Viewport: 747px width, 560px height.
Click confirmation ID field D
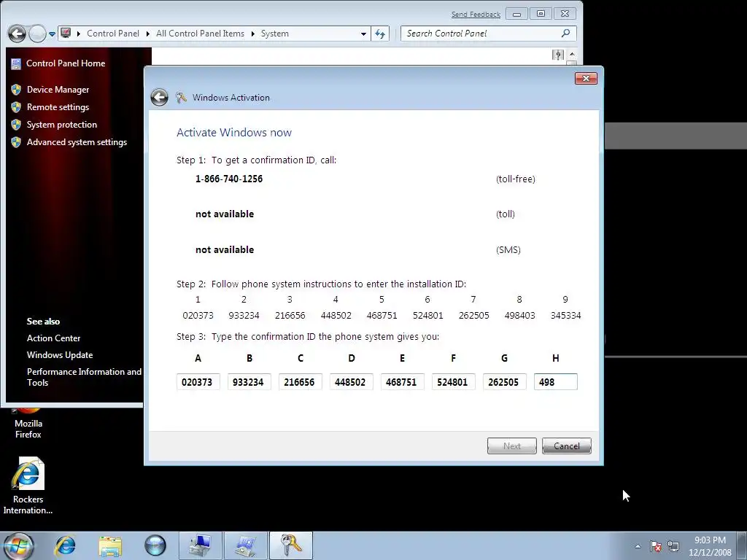351,382
